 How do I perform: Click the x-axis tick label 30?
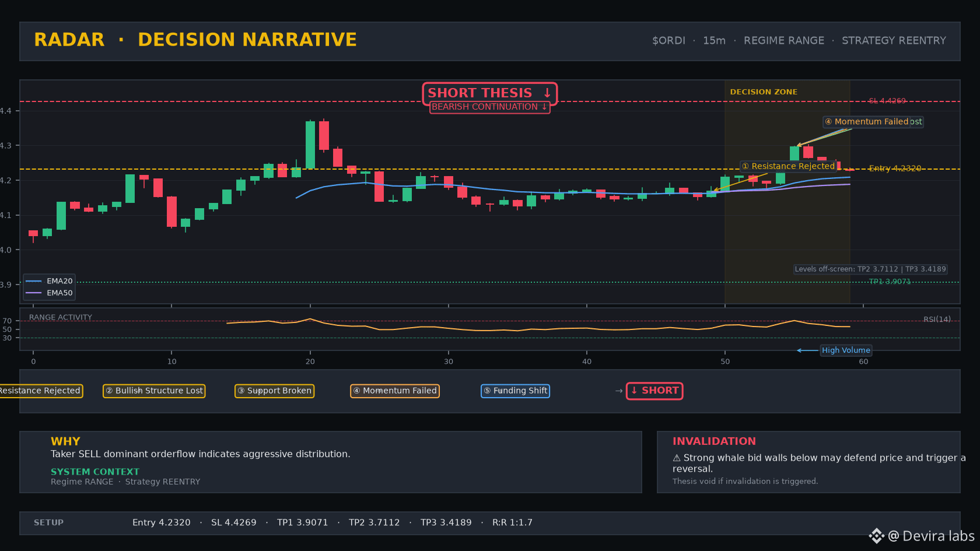(449, 362)
